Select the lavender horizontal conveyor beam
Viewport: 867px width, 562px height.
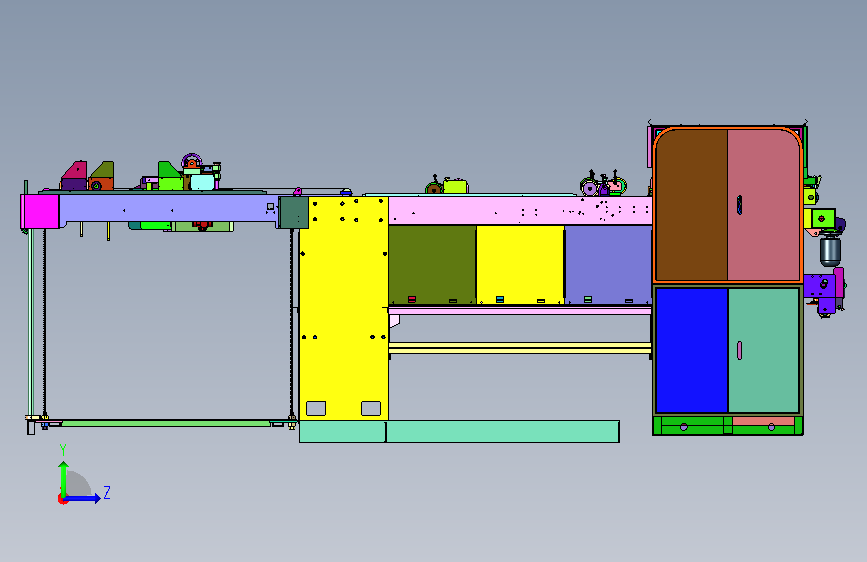[x=168, y=208]
